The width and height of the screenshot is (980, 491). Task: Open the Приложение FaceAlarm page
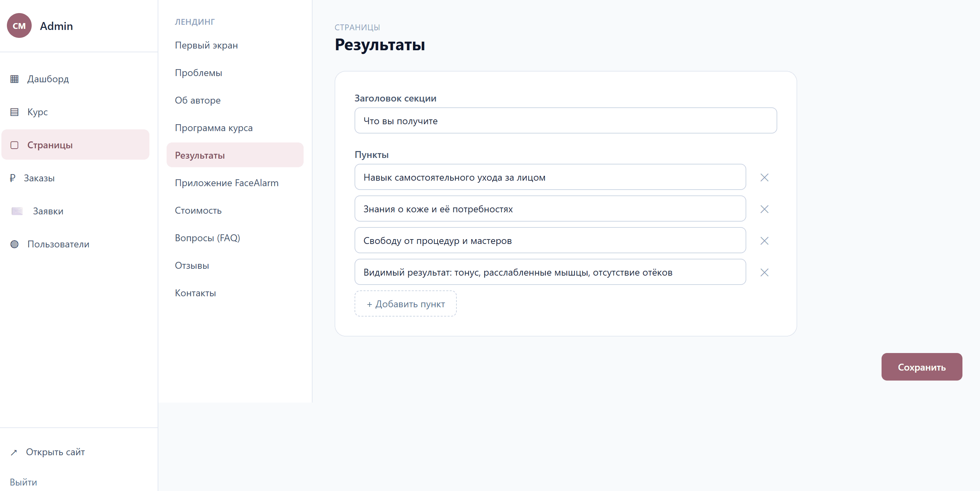point(235,183)
